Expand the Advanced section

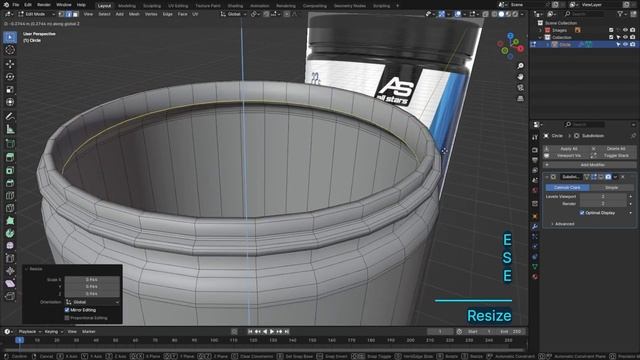(563, 224)
